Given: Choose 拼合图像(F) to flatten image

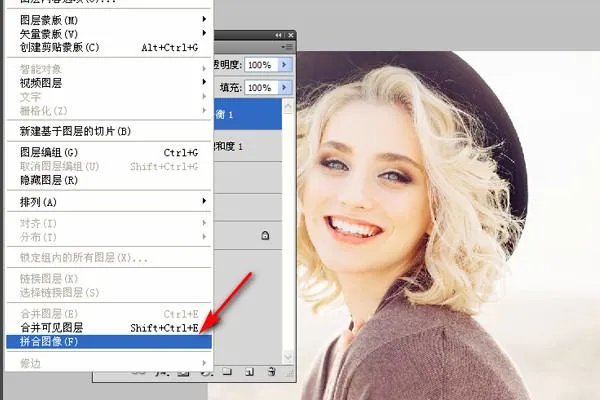Looking at the screenshot, I should (x=109, y=341).
